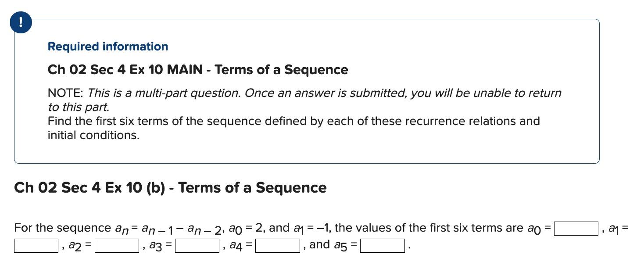This screenshot has height=265, width=644.
Task: Click the recurrence relation formula text
Action: click(167, 227)
